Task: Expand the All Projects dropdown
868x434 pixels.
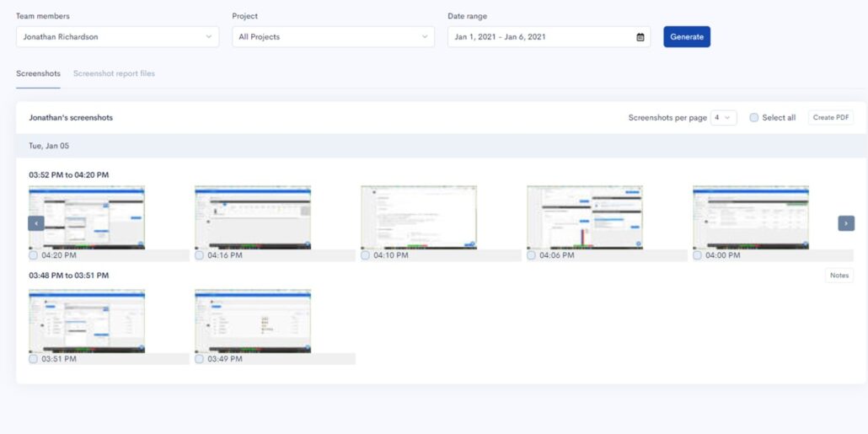Action: pyautogui.click(x=333, y=37)
